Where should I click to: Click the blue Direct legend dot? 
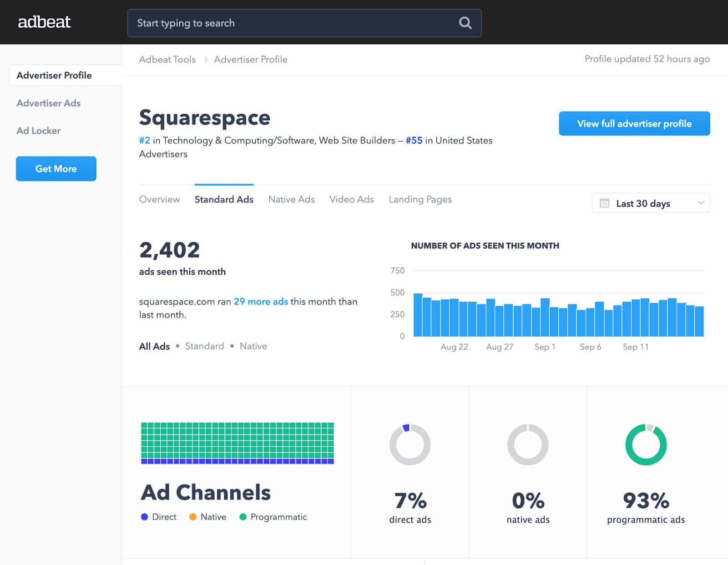[144, 517]
